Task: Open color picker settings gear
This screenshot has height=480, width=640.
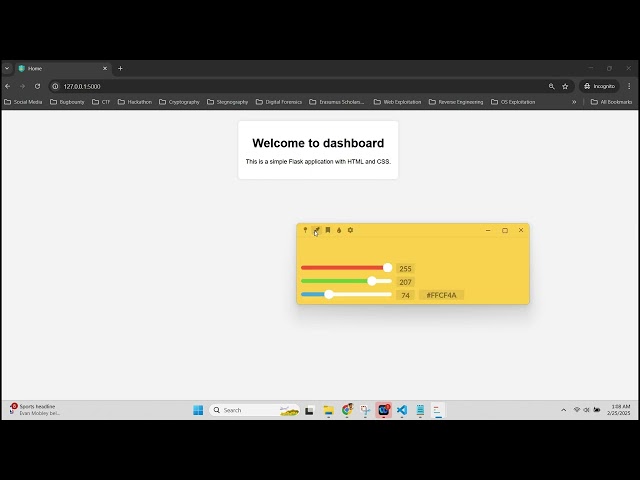Action: coord(350,230)
